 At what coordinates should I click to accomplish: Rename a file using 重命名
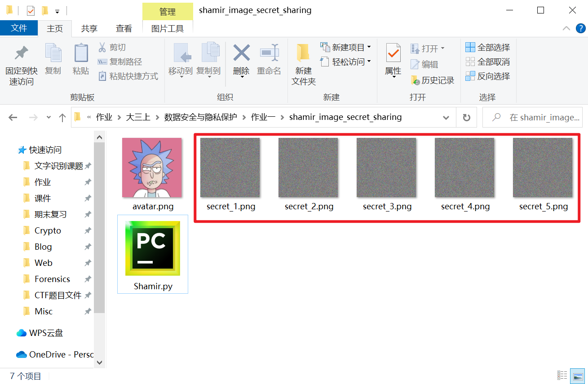269,58
